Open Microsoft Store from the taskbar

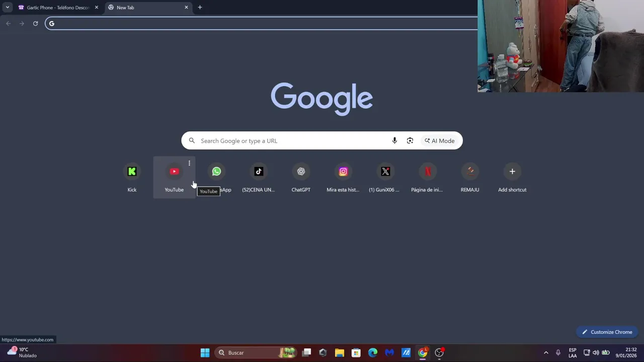[356, 352]
